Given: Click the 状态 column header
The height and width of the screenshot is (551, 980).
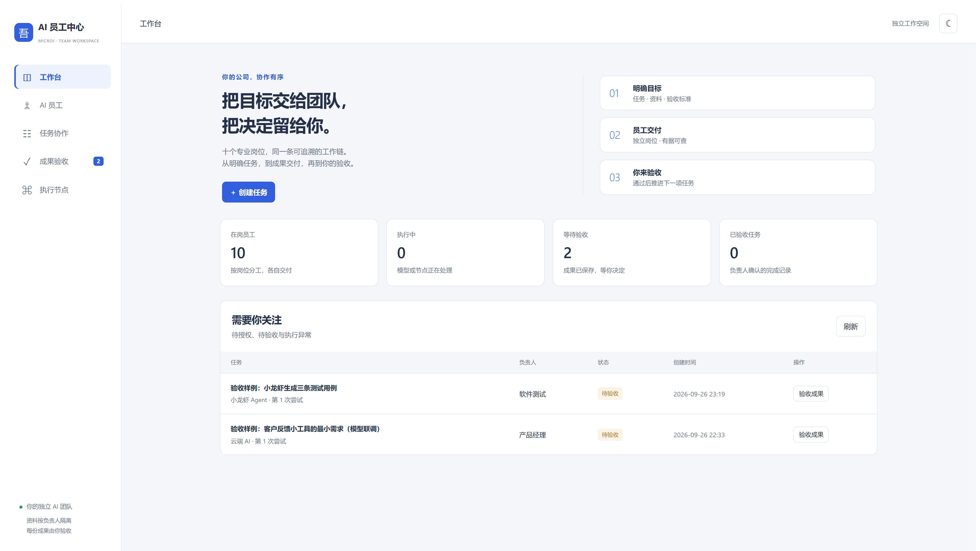Looking at the screenshot, I should click(603, 362).
